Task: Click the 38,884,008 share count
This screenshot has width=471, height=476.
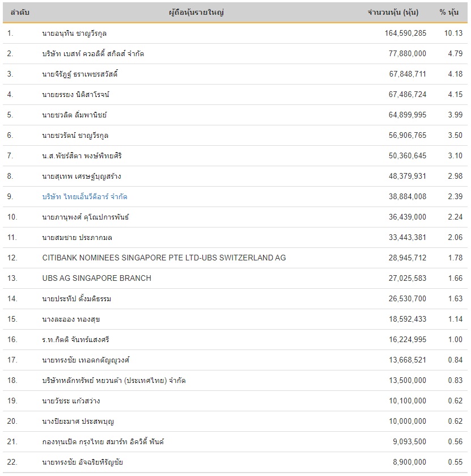Action: [x=407, y=196]
